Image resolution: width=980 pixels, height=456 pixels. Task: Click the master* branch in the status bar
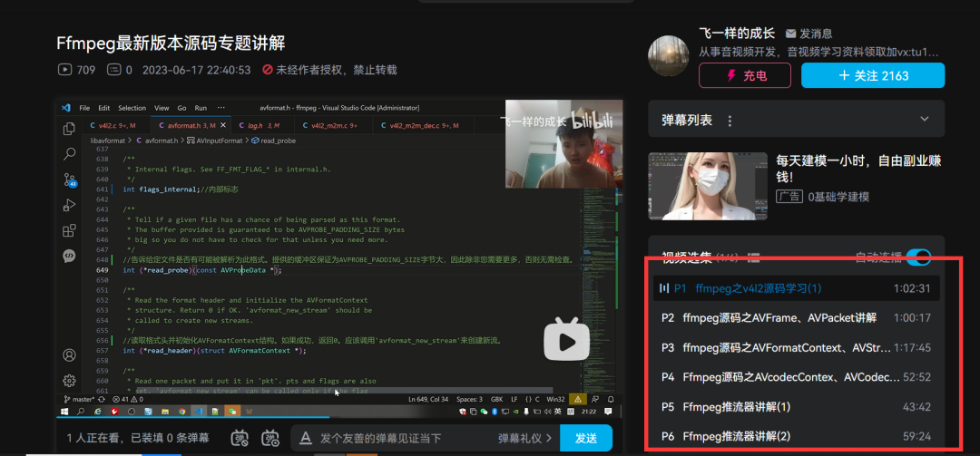click(x=80, y=399)
